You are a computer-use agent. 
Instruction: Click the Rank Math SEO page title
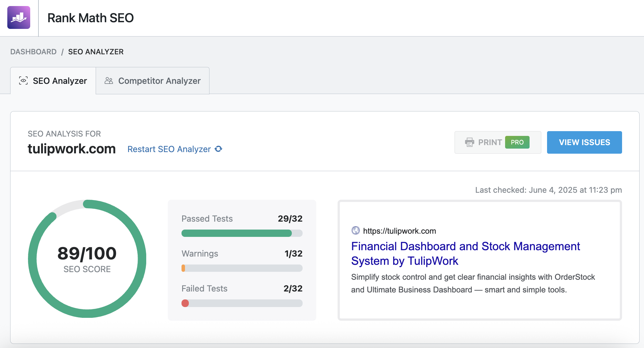91,18
